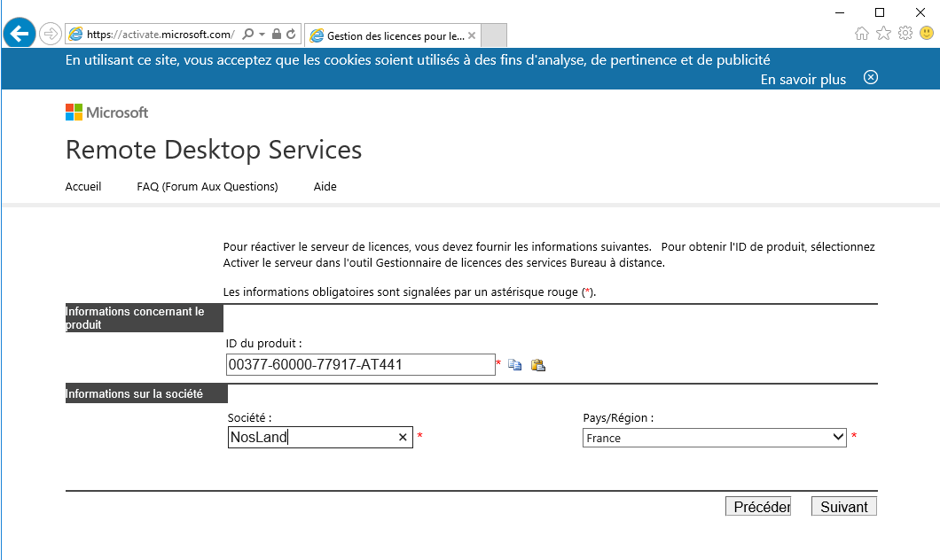Click the Remote Desktop Services heading
This screenshot has width=940, height=560.
click(x=214, y=150)
